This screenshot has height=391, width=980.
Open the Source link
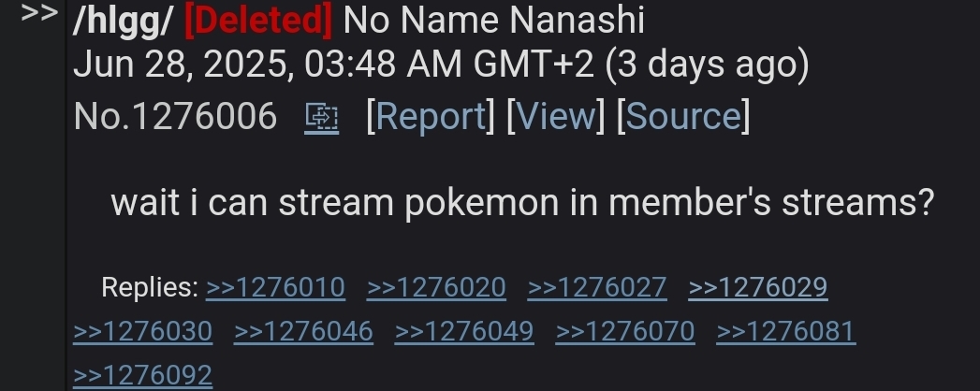[683, 116]
